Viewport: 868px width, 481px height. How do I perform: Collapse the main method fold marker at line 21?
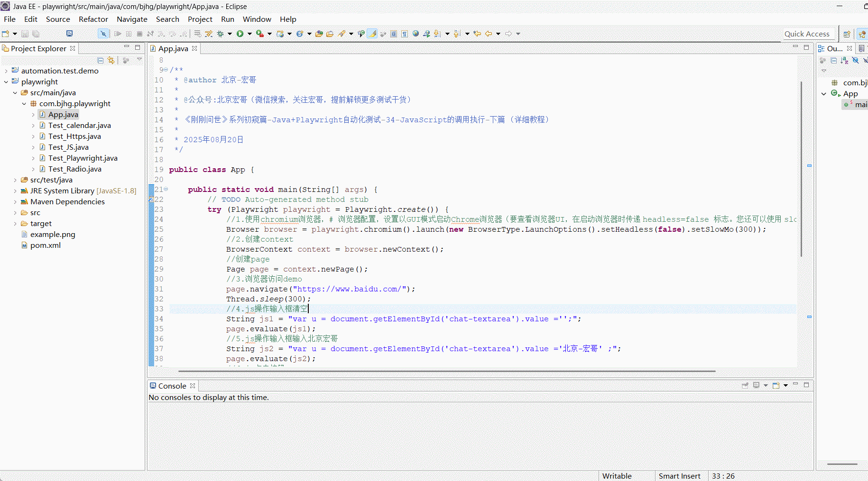coord(166,189)
